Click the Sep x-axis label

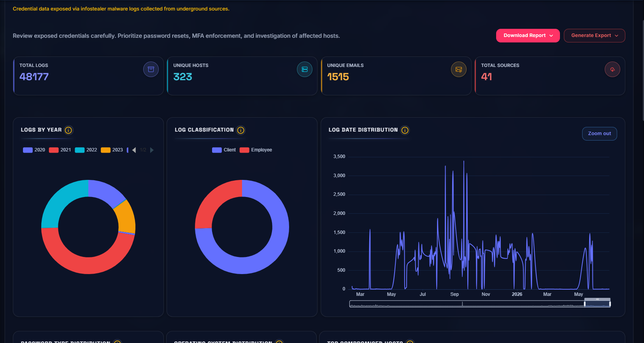point(454,294)
